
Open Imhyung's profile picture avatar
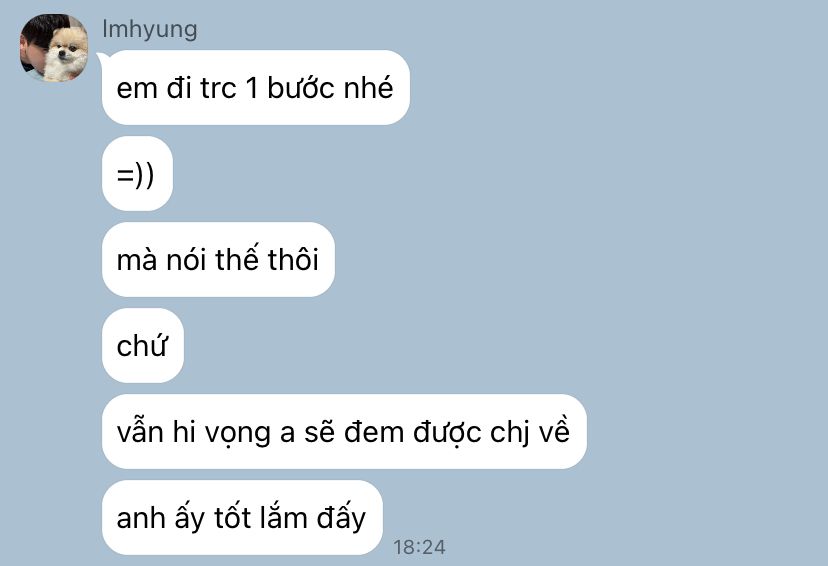click(54, 48)
